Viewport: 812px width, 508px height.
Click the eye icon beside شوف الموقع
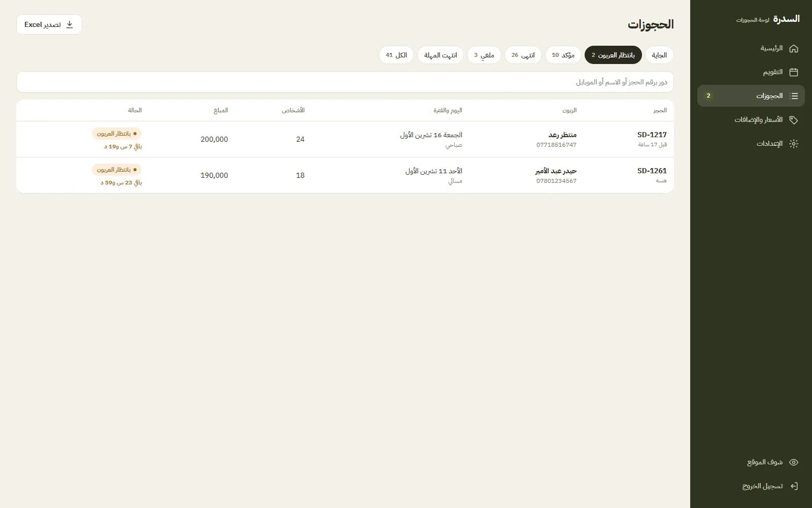(x=794, y=462)
